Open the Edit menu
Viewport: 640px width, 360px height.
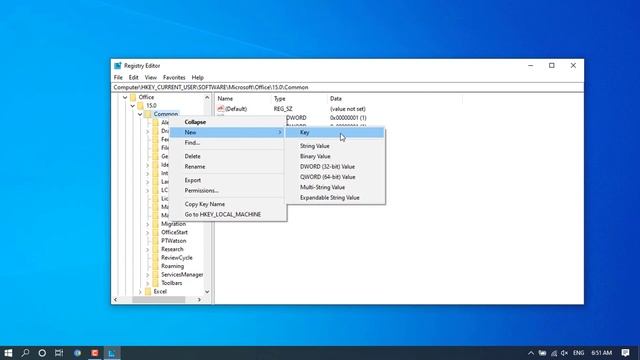[133, 77]
